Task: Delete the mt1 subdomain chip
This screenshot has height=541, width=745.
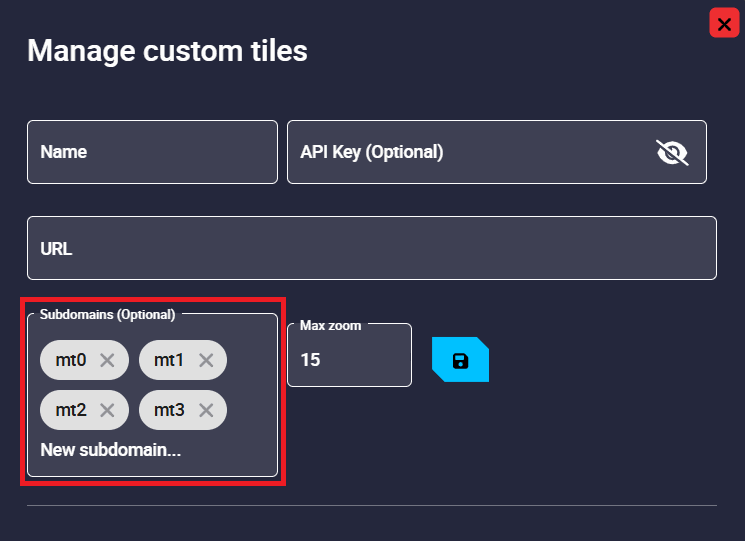Action: tap(206, 360)
